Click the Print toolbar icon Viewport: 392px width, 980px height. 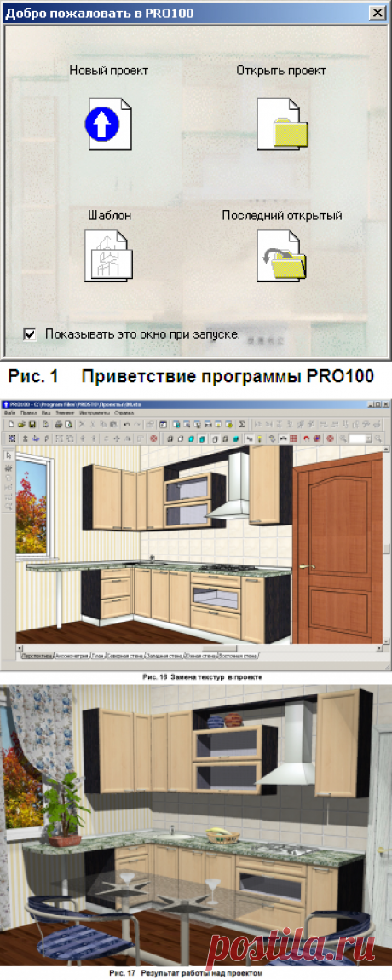[58, 424]
